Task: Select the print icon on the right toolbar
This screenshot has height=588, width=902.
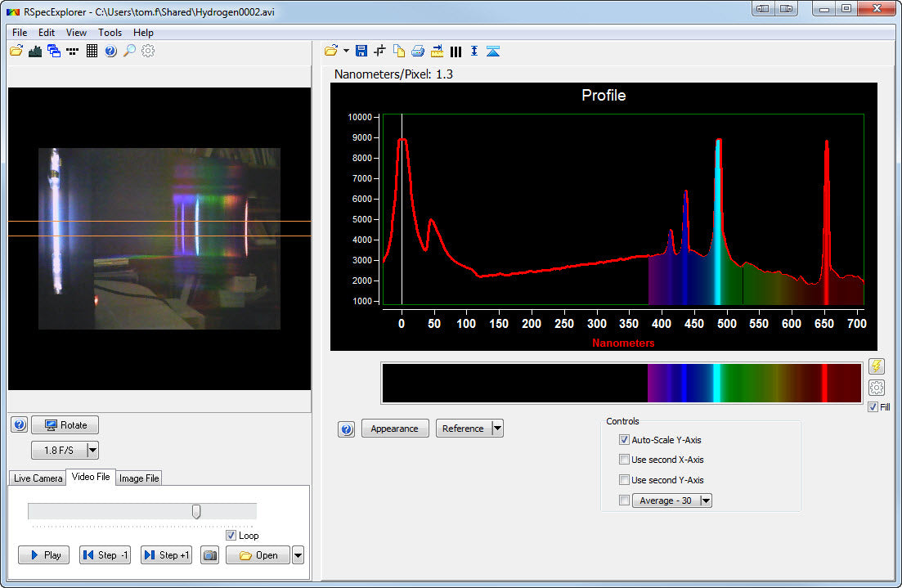Action: [418, 51]
